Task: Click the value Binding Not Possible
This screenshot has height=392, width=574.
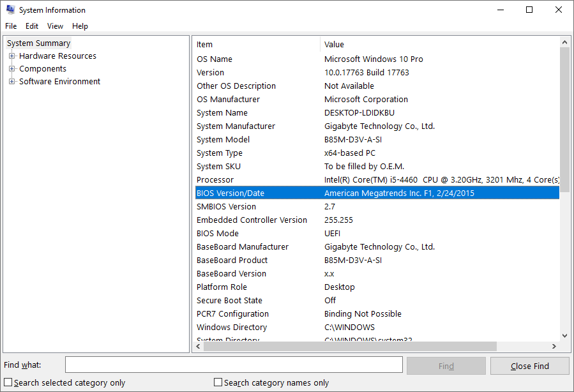Action: (x=363, y=314)
